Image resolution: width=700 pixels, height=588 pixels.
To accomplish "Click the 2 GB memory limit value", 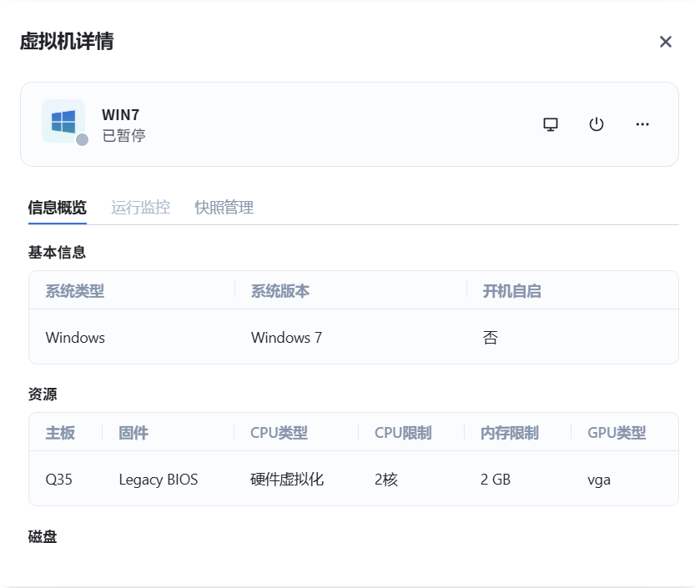I will (x=496, y=480).
